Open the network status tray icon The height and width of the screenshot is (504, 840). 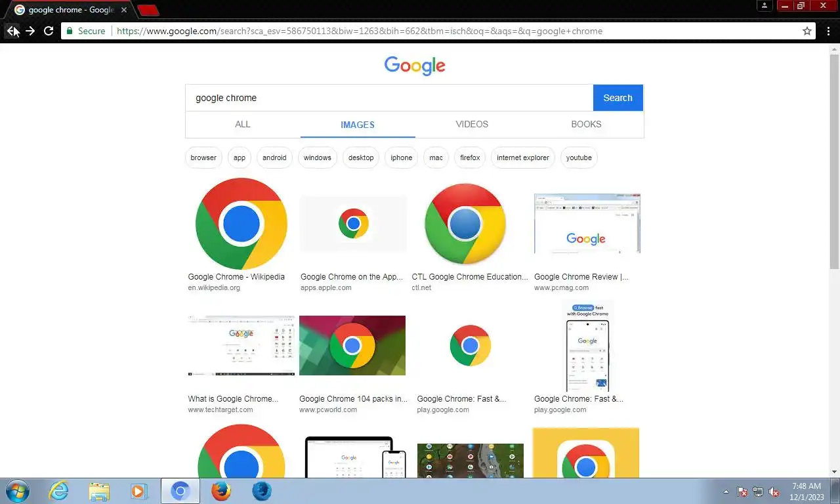pyautogui.click(x=758, y=492)
